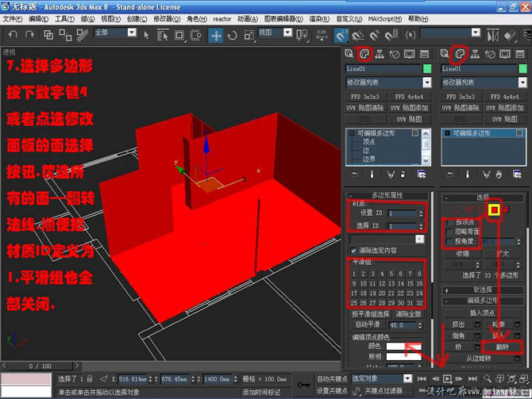This screenshot has height=399, width=532.
Task: Toggle the Spinner Snap icon
Action: [391, 35]
